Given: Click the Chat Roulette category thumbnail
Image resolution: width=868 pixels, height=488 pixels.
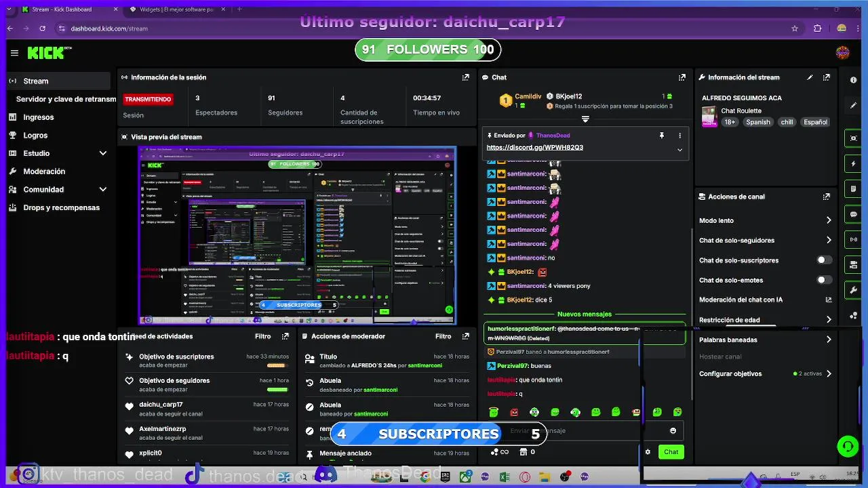Looking at the screenshot, I should pos(709,116).
